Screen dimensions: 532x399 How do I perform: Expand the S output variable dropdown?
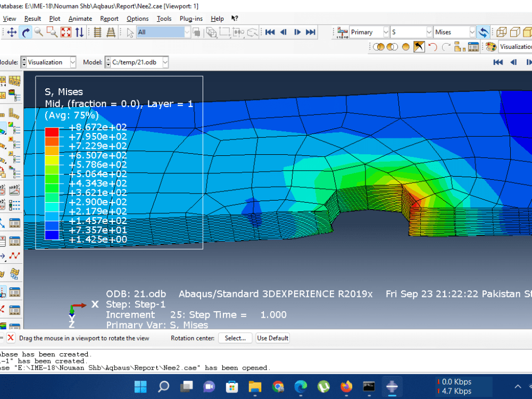pos(411,32)
